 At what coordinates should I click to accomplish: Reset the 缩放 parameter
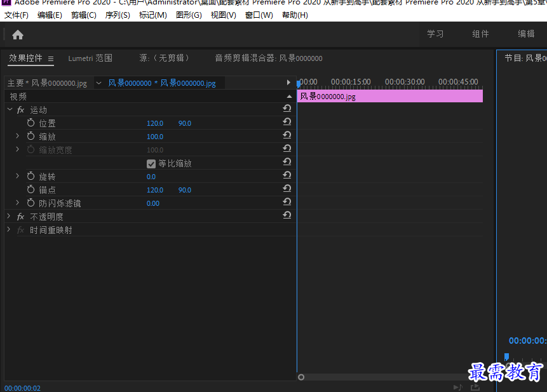click(287, 135)
